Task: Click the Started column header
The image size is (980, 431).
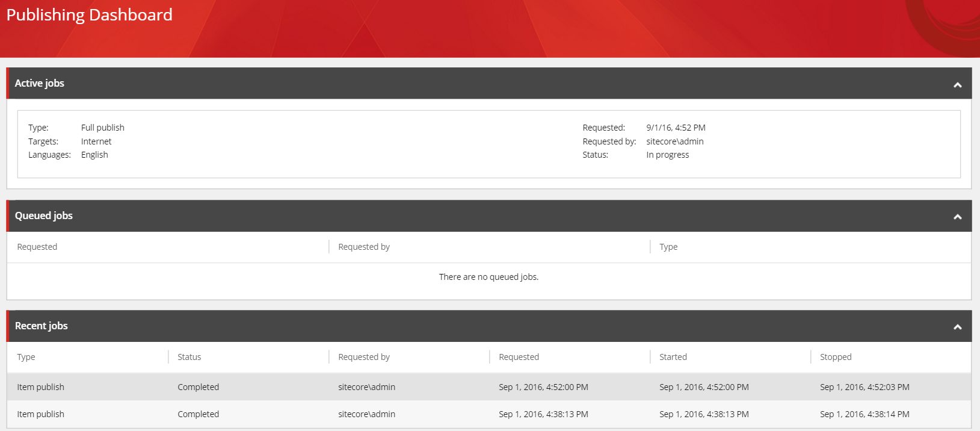Action: [673, 357]
